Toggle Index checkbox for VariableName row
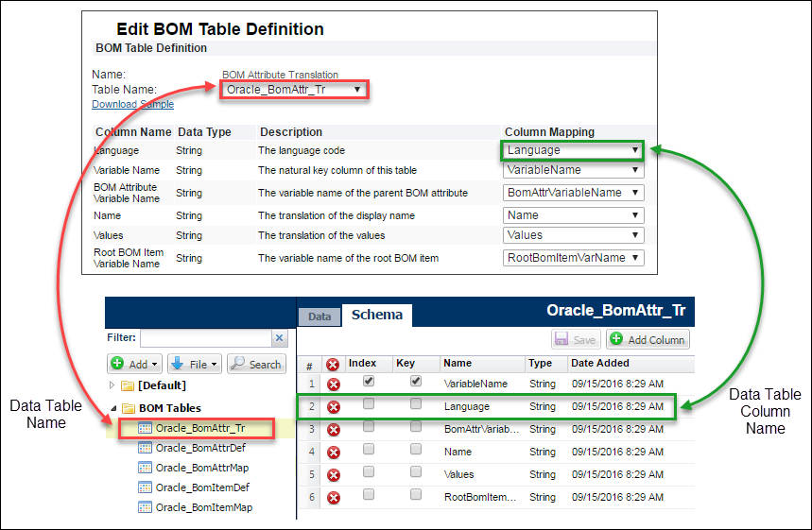The image size is (812, 530). click(369, 381)
